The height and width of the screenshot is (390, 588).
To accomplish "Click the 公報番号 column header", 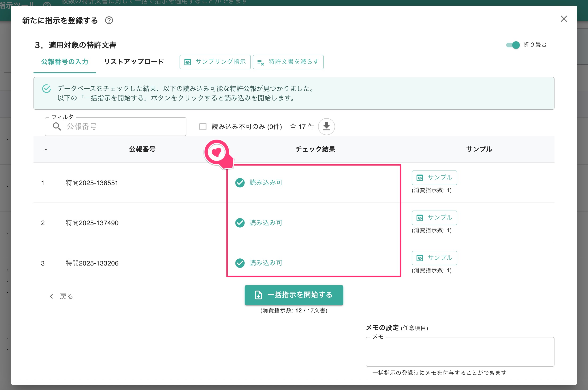I will coord(142,149).
